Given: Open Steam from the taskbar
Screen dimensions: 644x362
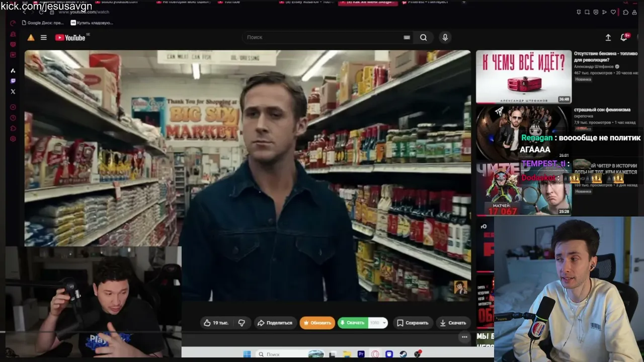Looking at the screenshot, I should click(x=403, y=354).
